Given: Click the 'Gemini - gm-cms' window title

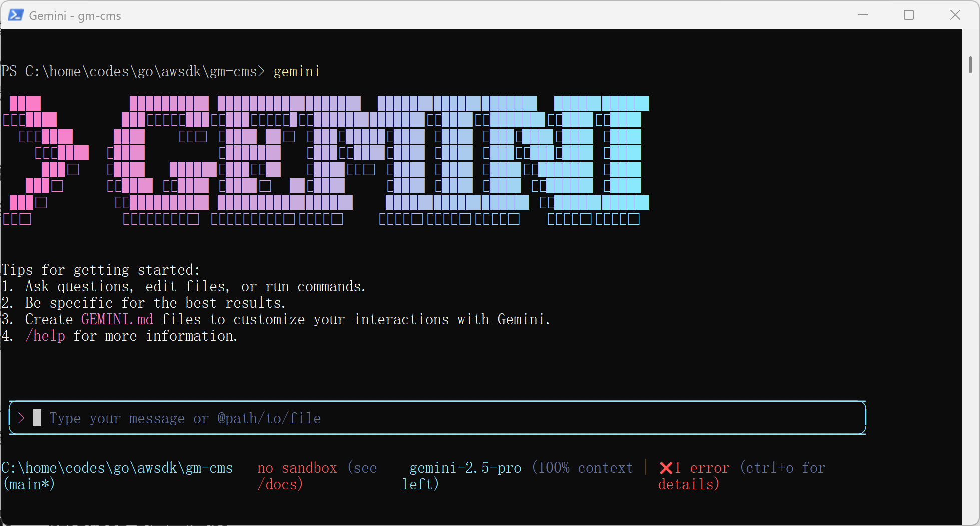Looking at the screenshot, I should coord(75,16).
